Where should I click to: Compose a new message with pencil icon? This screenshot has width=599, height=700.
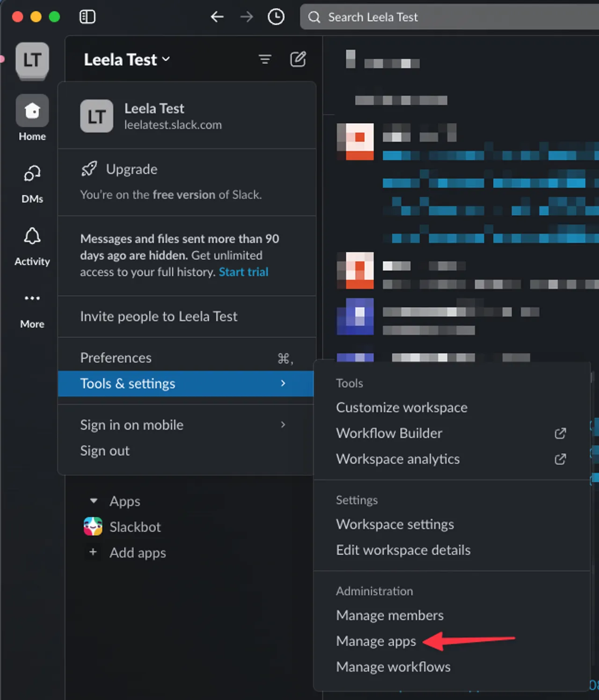click(x=298, y=59)
